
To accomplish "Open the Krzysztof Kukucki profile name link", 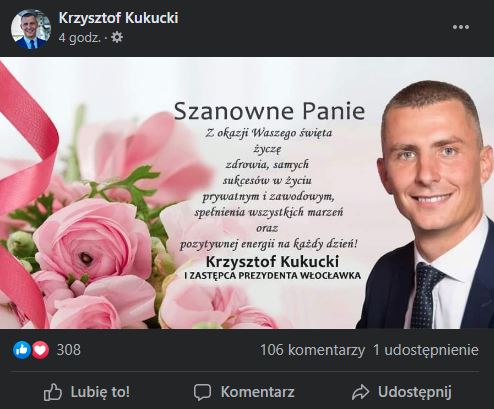I will 118,18.
